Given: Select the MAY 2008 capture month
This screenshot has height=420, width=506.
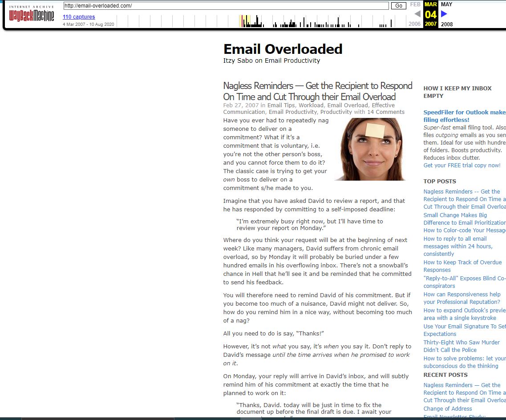Looking at the screenshot, I should coord(446,4).
